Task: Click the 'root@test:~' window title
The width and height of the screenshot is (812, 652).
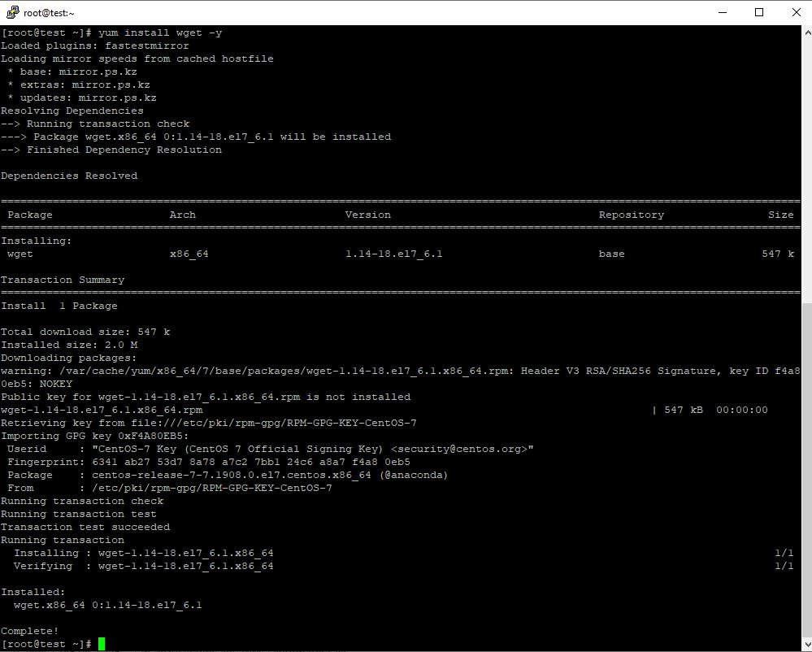Action: (x=49, y=12)
